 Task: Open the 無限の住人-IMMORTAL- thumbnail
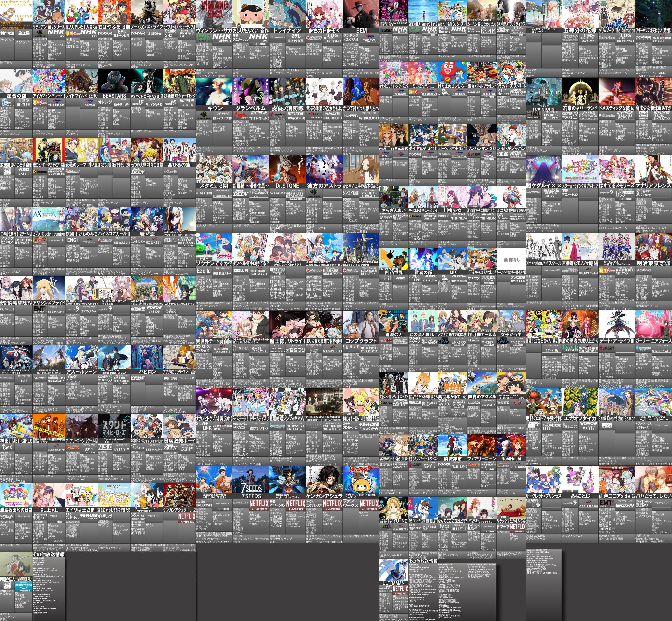pyautogui.click(x=16, y=564)
